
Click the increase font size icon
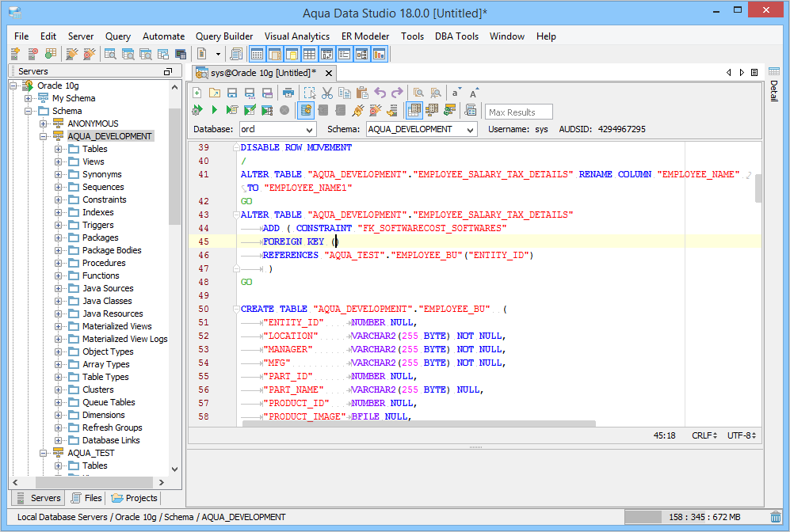[474, 93]
